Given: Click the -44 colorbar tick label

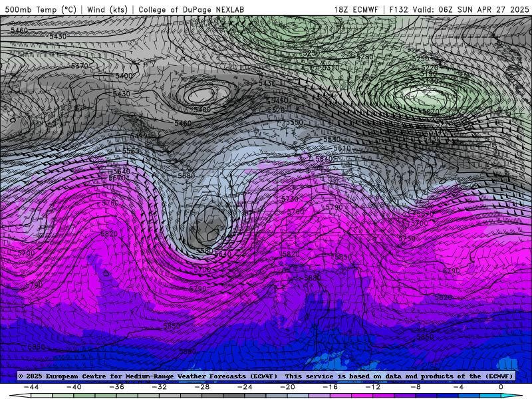Looking at the screenshot, I should coord(31,387).
